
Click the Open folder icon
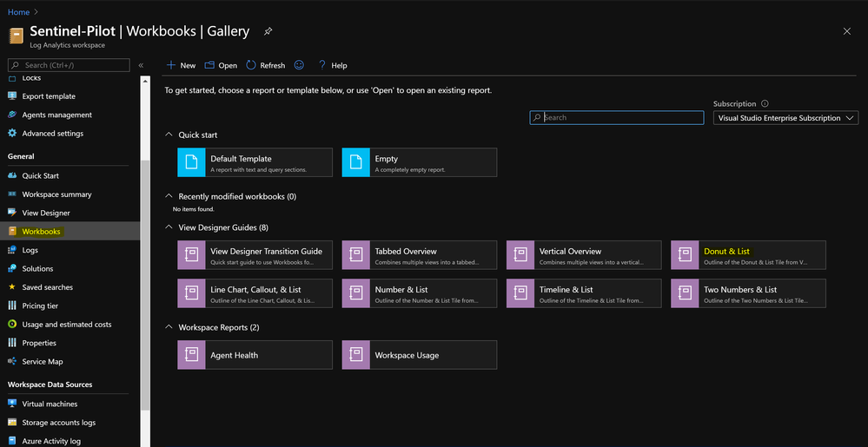pos(209,65)
